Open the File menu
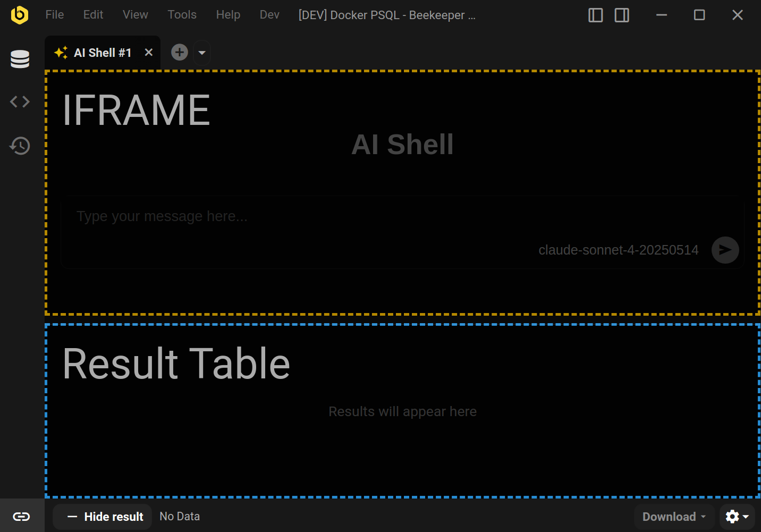 55,15
